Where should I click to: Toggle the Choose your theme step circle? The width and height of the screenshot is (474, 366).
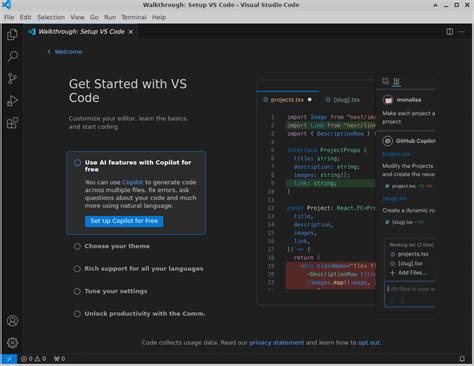(77, 246)
